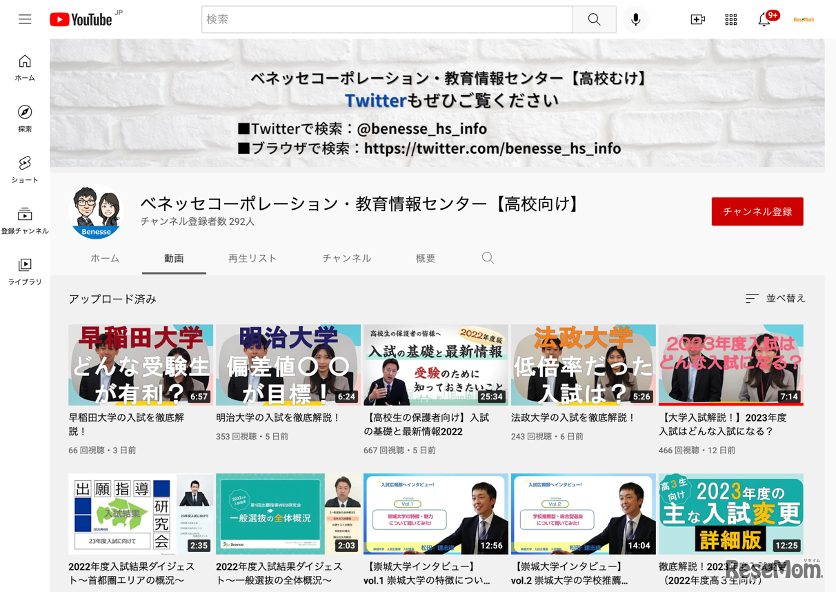Viewport: 836px width, 592px height.
Task: Click the チャンネル登録 subscribe button
Action: (x=757, y=212)
